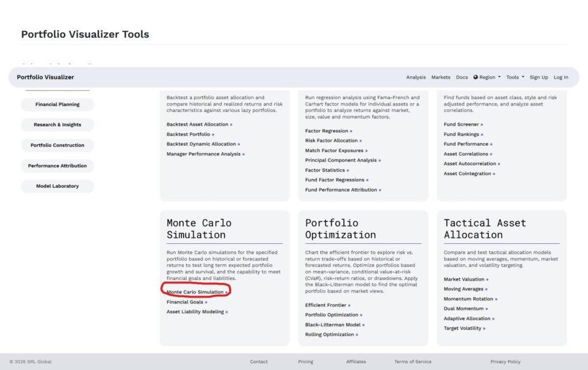Open the Market Valuation link
The image size is (588, 370).
coord(466,279)
